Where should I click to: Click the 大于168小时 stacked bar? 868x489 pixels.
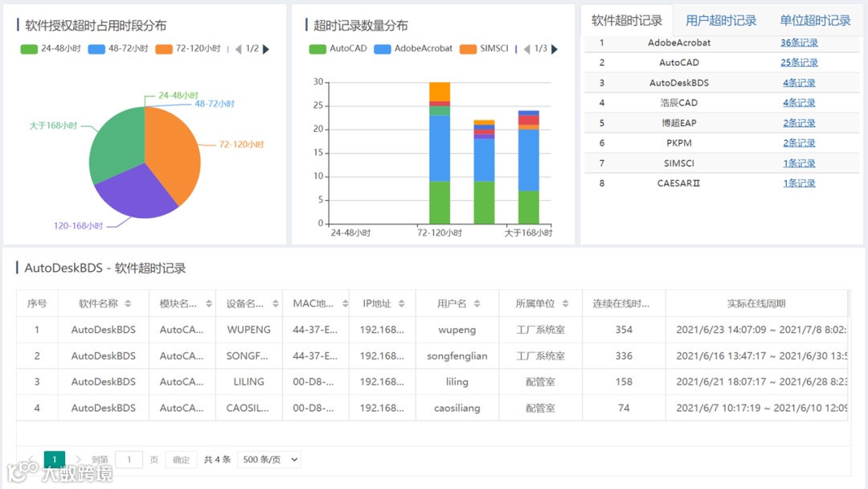coord(529,167)
